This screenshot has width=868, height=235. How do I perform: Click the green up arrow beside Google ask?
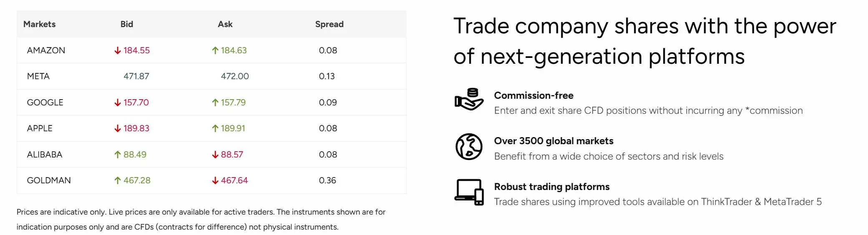coord(215,102)
